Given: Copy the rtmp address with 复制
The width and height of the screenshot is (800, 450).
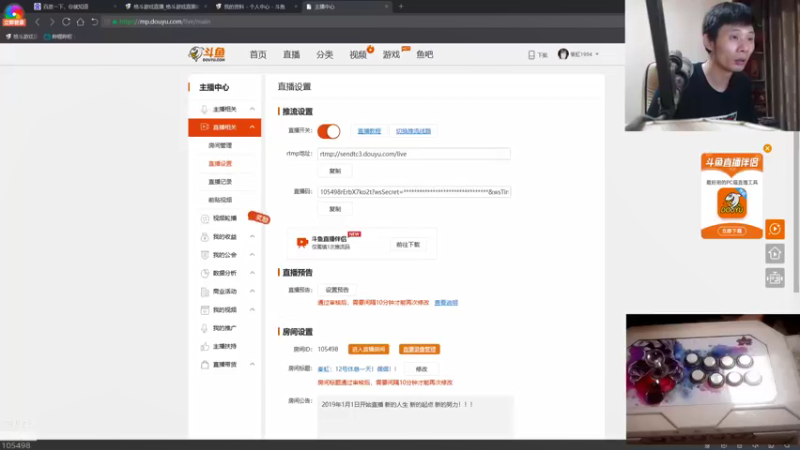Looking at the screenshot, I should (335, 171).
